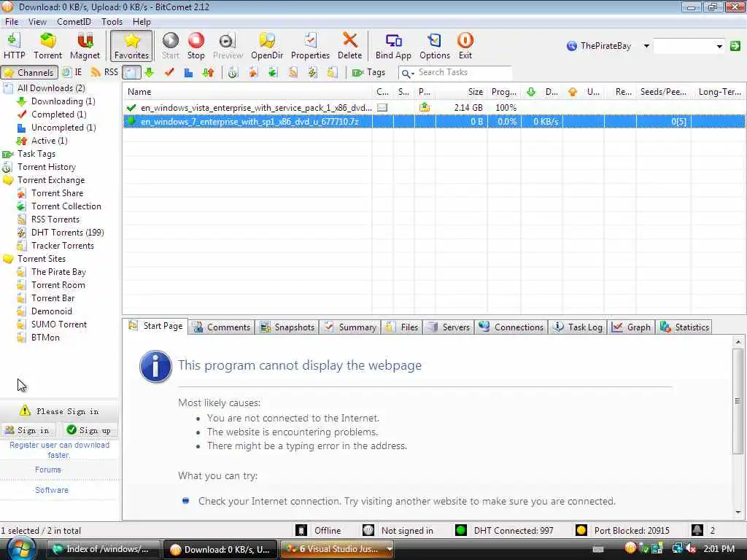Toggle the Channels panel button
The image size is (747, 560).
pyautogui.click(x=29, y=72)
